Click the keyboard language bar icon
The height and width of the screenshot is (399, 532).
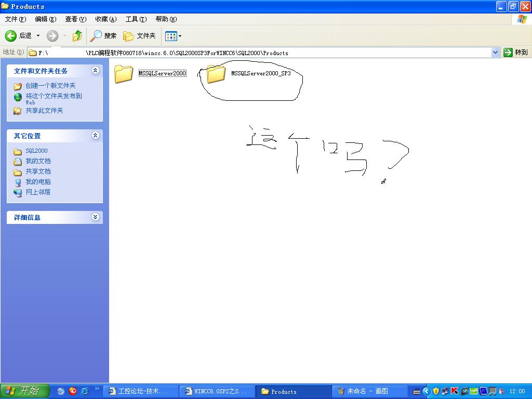416,392
